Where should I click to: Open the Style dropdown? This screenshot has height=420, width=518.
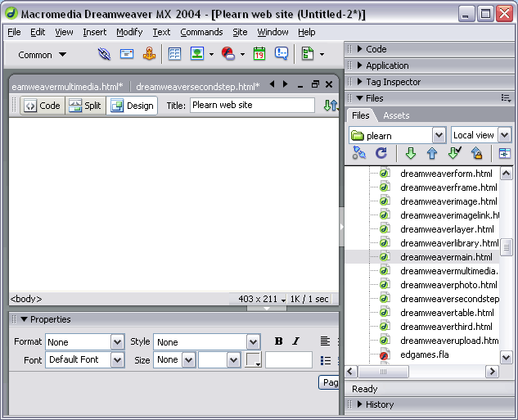[253, 341]
